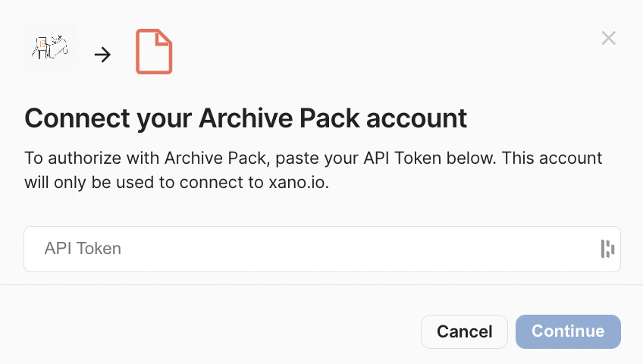The height and width of the screenshot is (364, 643).
Task: Click the divider line above the buttons
Action: click(x=321, y=285)
